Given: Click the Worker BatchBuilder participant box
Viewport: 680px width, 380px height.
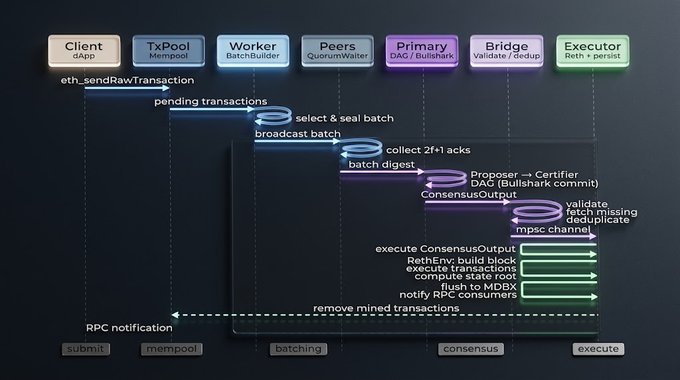Looking at the screenshot, I should [x=253, y=51].
